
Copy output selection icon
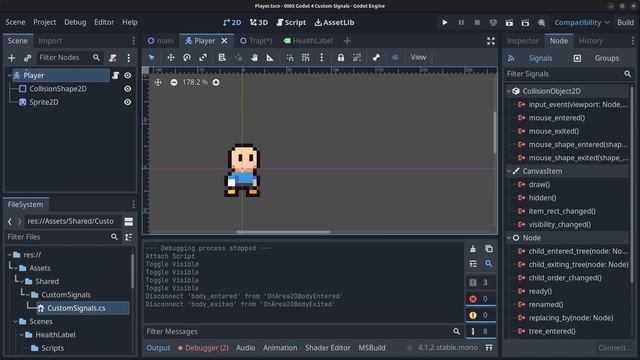pos(489,249)
